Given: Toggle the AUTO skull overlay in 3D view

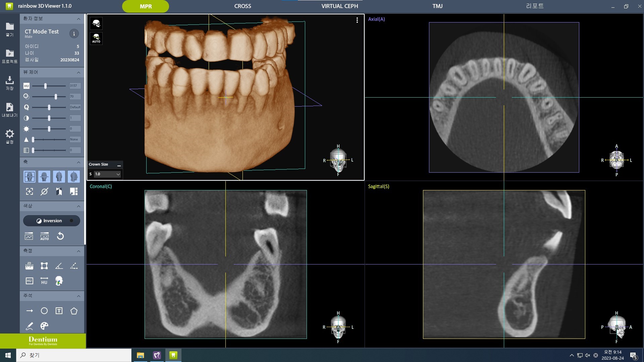Looking at the screenshot, I should pyautogui.click(x=96, y=38).
